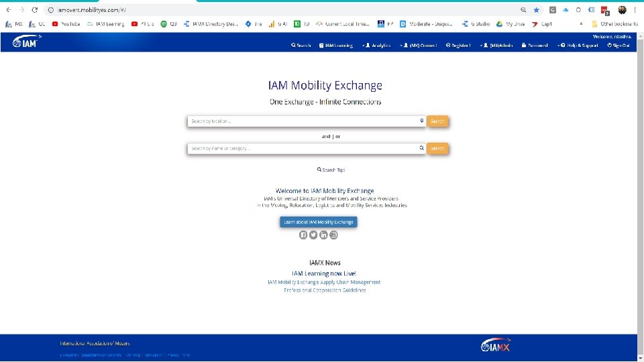This screenshot has height=362, width=644.
Task: Open the YouTube bookmark
Action: 66,24
